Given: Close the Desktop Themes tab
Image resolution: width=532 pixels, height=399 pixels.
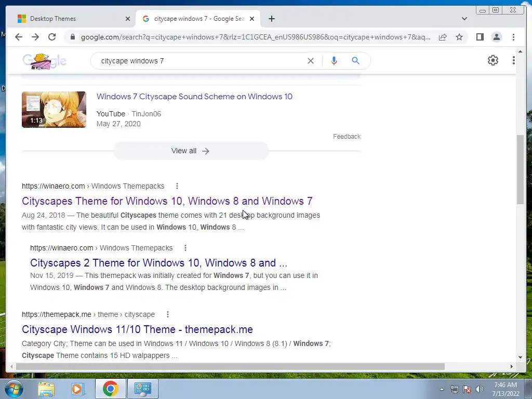Looking at the screenshot, I should 128,19.
